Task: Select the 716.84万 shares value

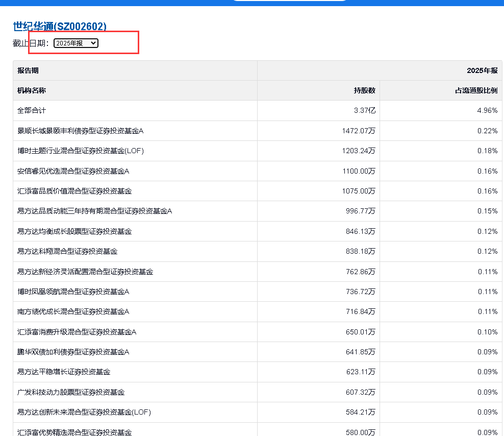Action: point(361,311)
